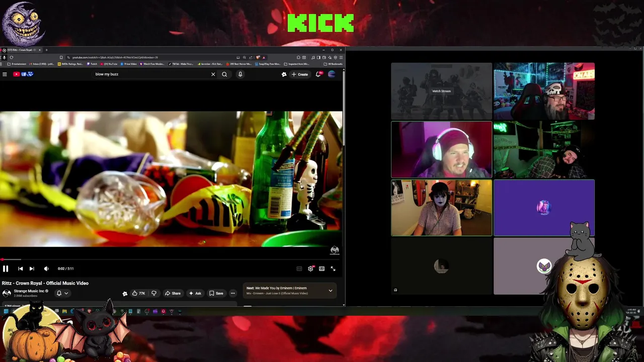Enter full screen video mode
Image resolution: width=644 pixels, height=362 pixels.
[x=333, y=268]
